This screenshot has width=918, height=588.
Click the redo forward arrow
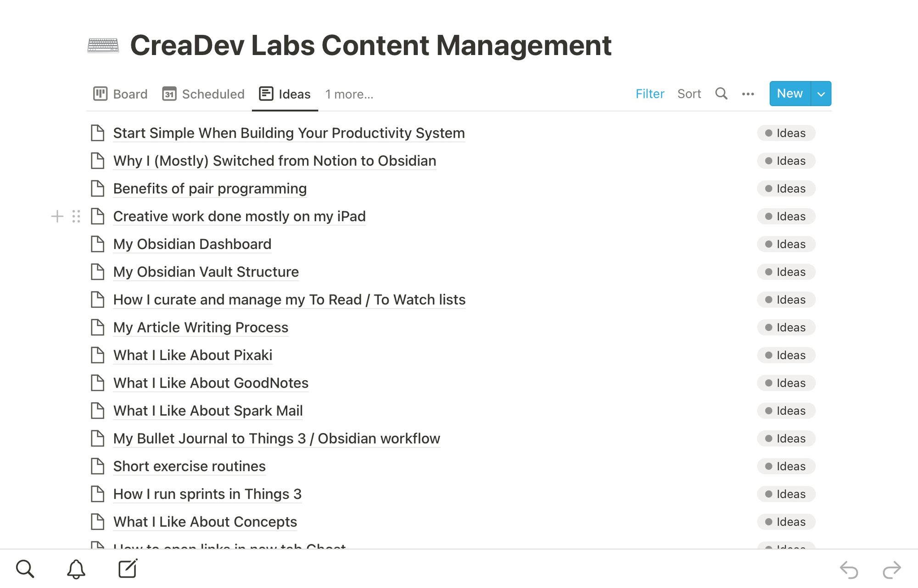coord(892,570)
